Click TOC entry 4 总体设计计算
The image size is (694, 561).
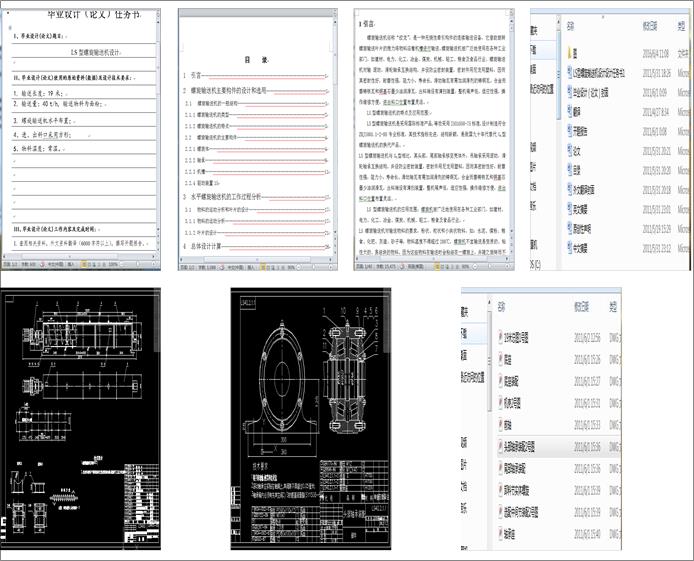coord(255,246)
